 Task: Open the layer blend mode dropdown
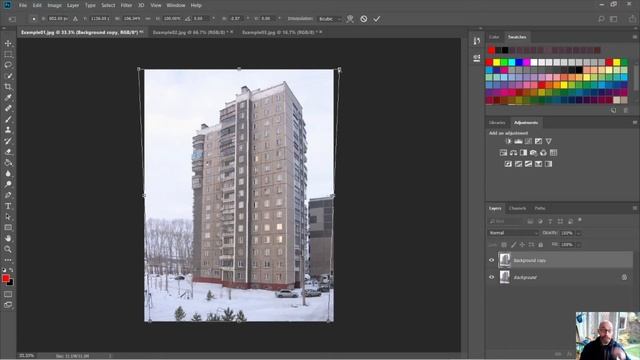coord(513,233)
